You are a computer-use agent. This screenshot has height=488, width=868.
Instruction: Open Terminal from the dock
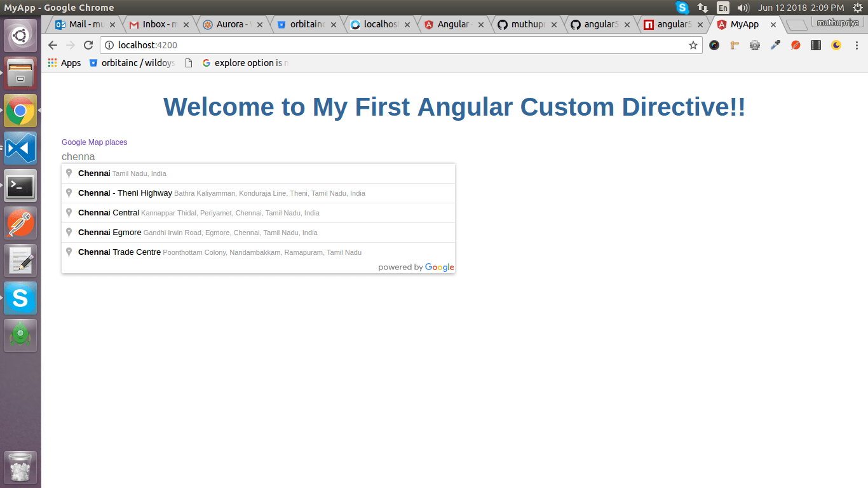coord(20,186)
